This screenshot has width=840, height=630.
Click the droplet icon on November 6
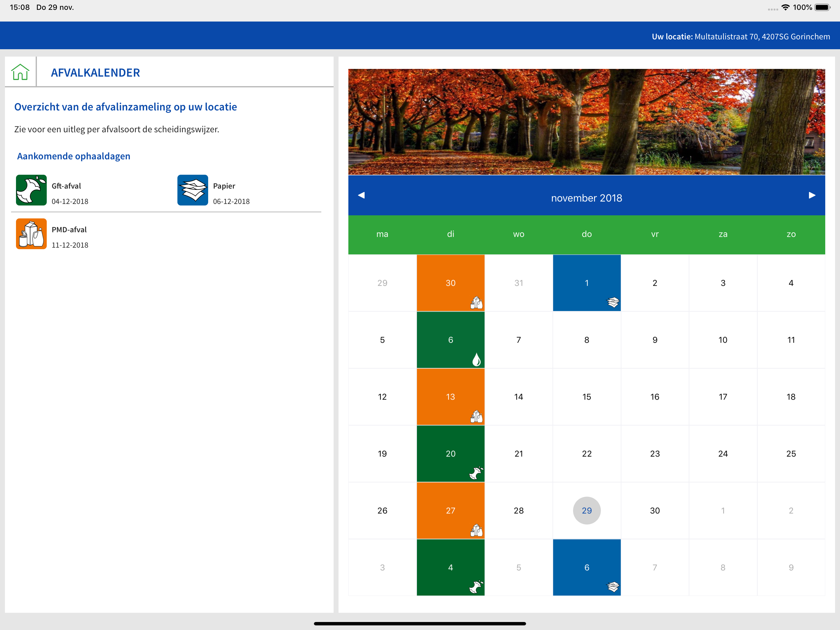pyautogui.click(x=476, y=360)
